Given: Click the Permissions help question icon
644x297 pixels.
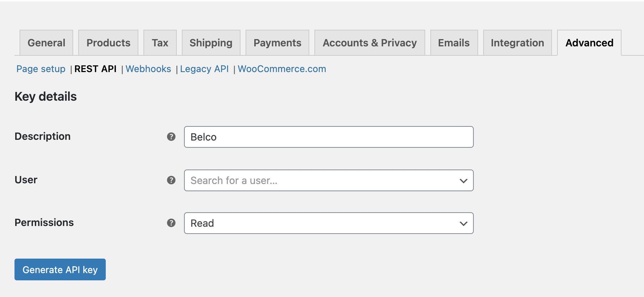Looking at the screenshot, I should [x=171, y=223].
